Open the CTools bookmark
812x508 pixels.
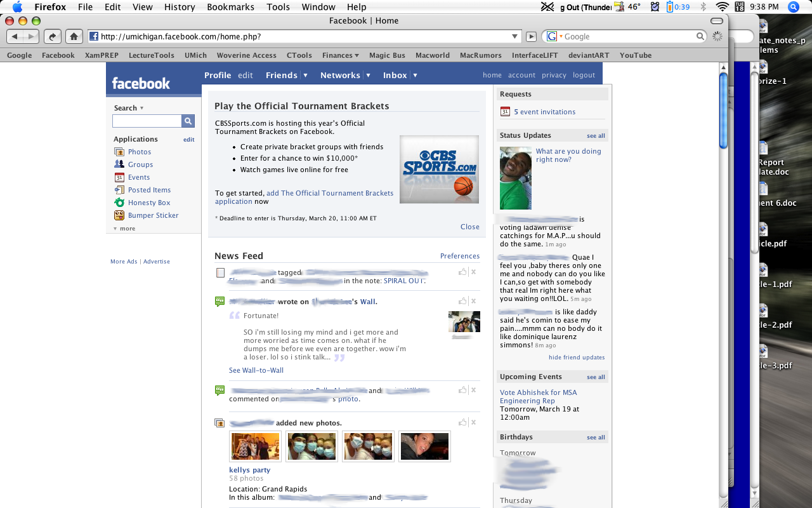coord(299,55)
